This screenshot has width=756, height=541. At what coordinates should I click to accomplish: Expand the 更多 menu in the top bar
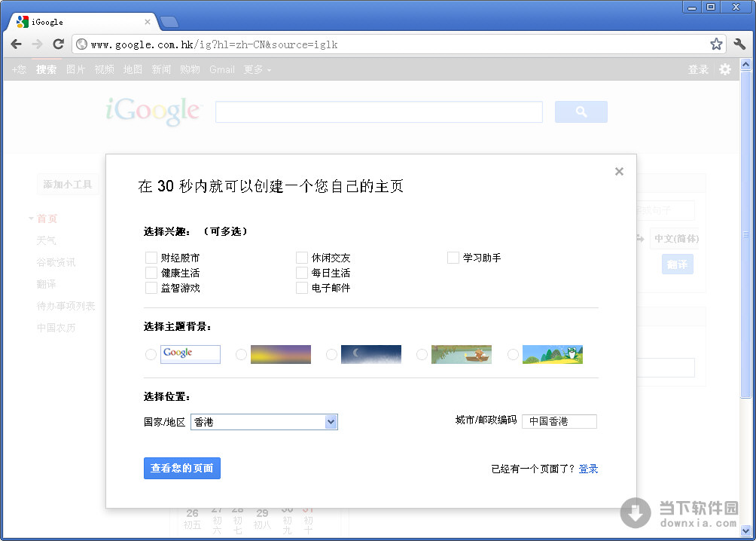click(257, 69)
